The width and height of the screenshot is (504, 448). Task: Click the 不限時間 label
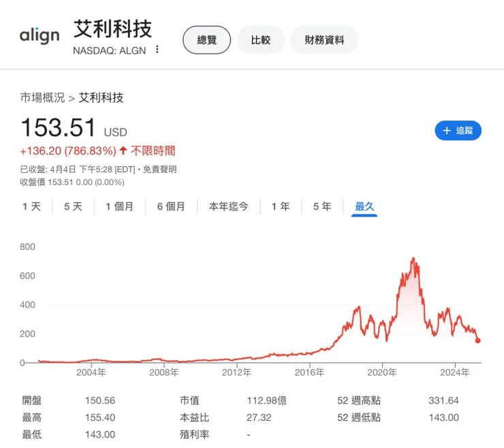pyautogui.click(x=153, y=150)
